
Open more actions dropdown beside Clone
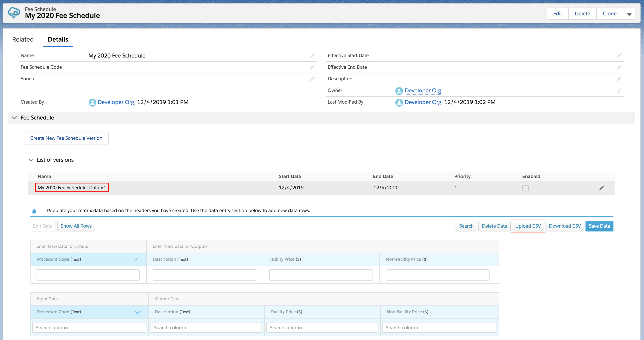click(629, 14)
